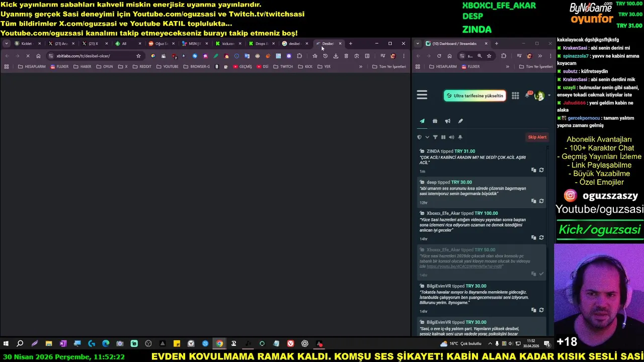Screen dimensions: 644x362
Task: Copy the desp tip event
Action: [534, 201]
